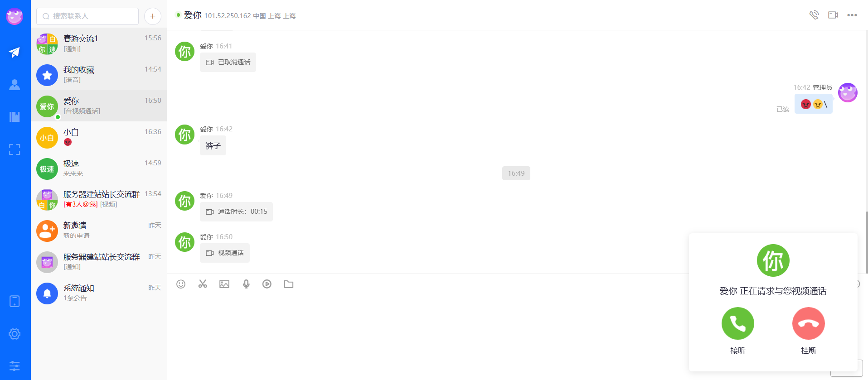Image resolution: width=868 pixels, height=380 pixels.
Task: Record a voice message with the microphone
Action: pyautogui.click(x=246, y=284)
